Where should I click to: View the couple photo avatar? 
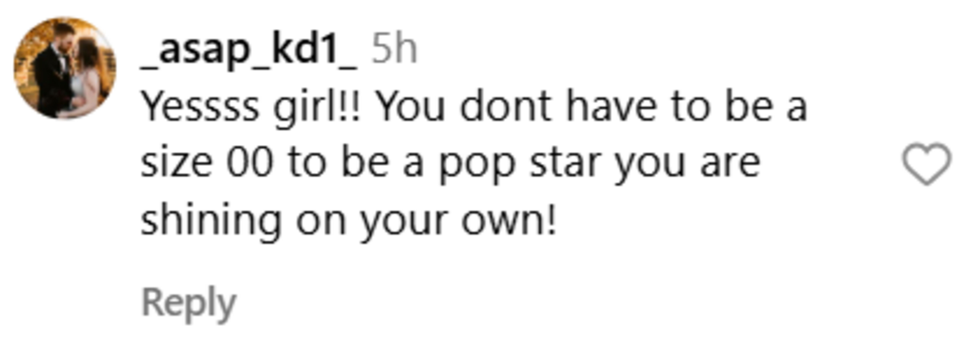[65, 68]
